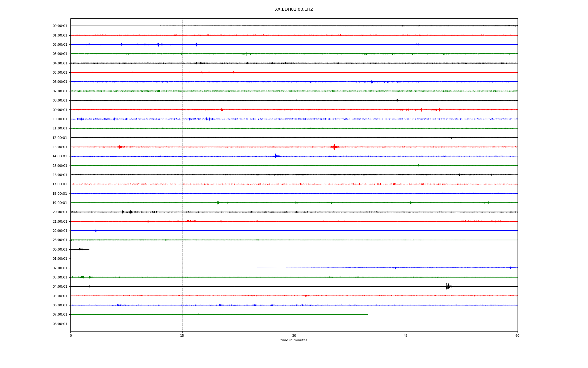Click the x-axis tick label 30

point(294,335)
